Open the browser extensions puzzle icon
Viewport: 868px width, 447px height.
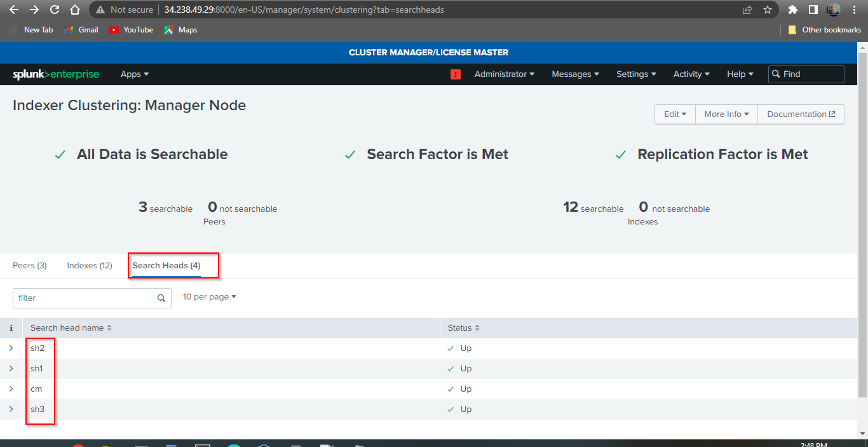point(794,10)
